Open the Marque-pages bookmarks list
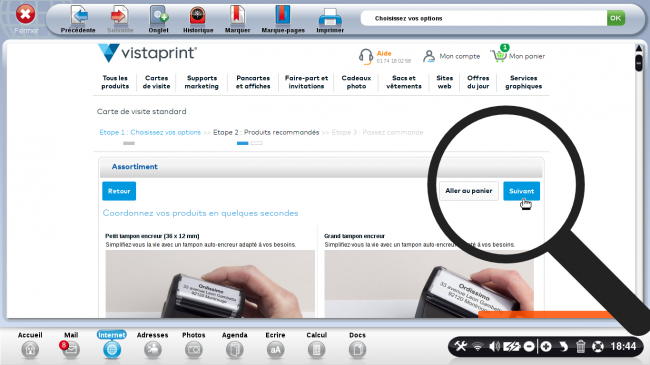This screenshot has width=650, height=365. click(283, 15)
